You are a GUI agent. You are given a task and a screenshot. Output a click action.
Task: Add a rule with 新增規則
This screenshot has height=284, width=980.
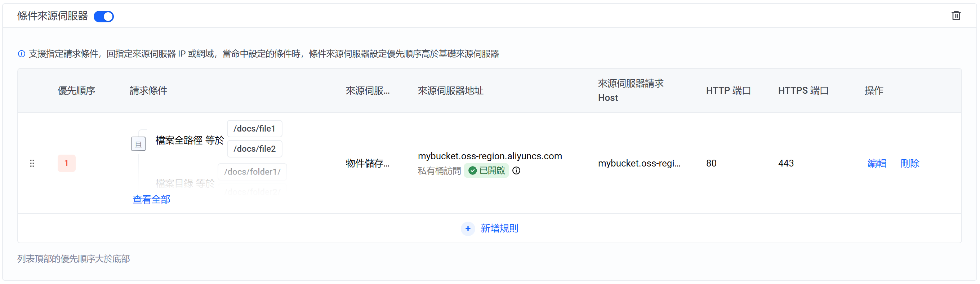click(499, 228)
